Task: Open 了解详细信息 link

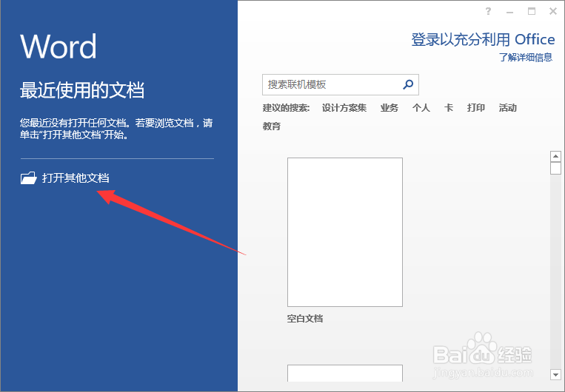Action: pyautogui.click(x=526, y=57)
